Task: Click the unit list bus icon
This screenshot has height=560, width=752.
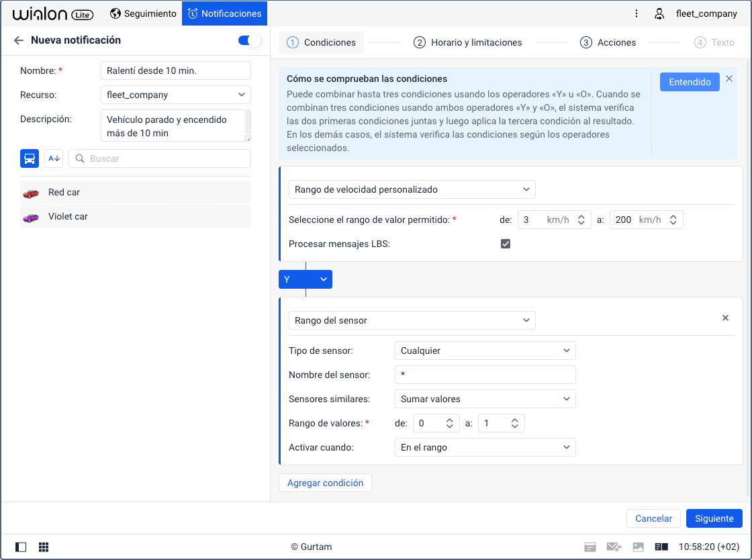Action: 30,158
